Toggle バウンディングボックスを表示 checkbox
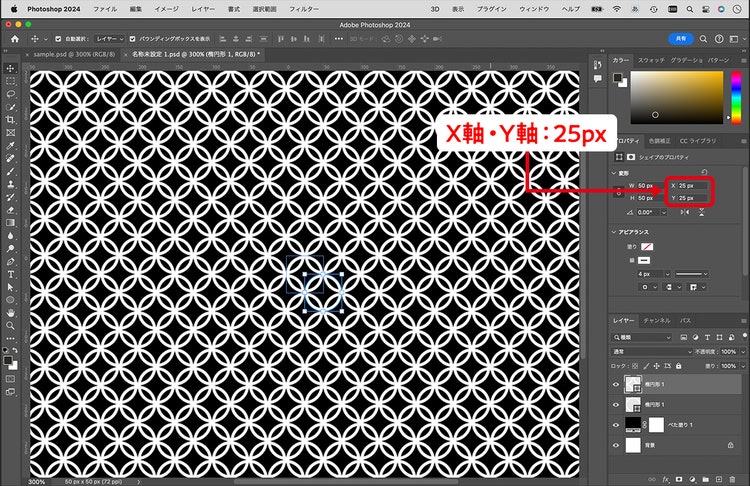Viewport: 750px width, 486px height. coord(132,39)
